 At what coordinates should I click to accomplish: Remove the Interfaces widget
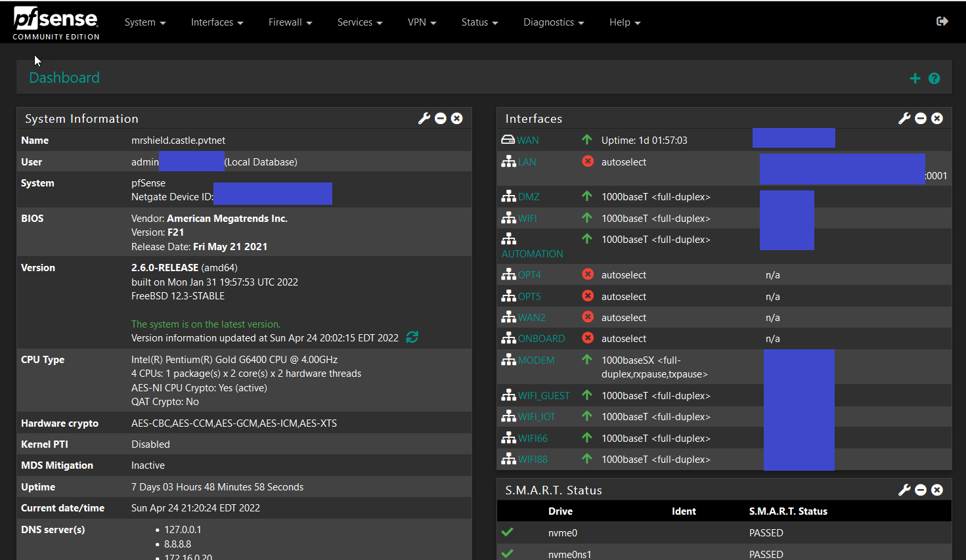pos(937,118)
